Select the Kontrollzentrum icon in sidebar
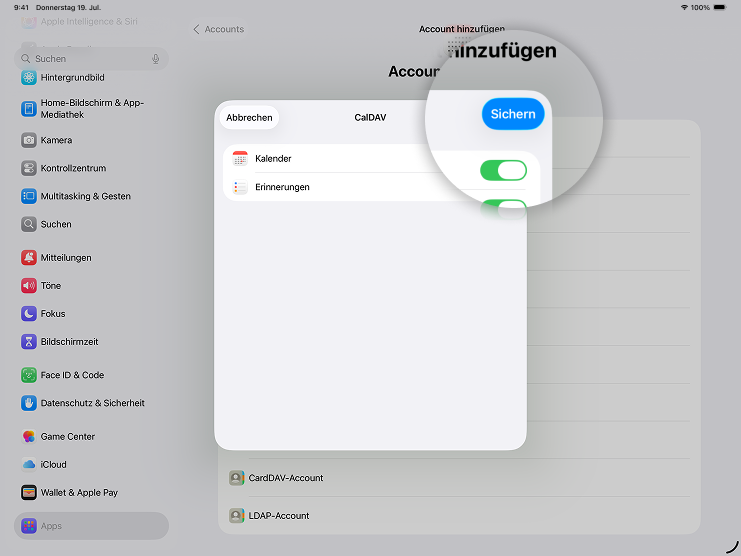 point(29,168)
